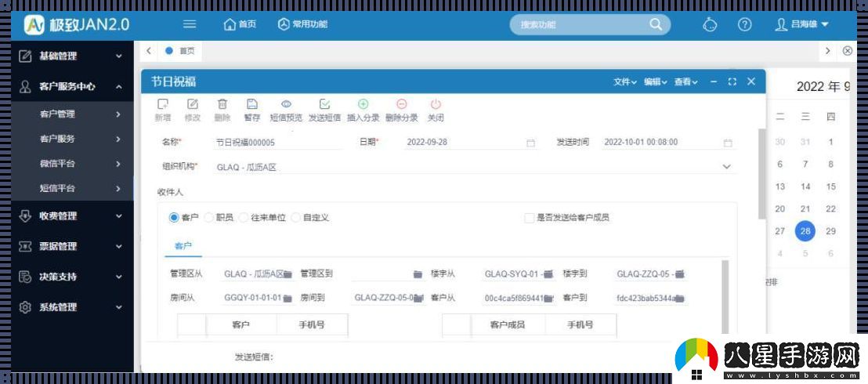
Task: Toggle the hamburger menu in header
Action: [x=190, y=24]
